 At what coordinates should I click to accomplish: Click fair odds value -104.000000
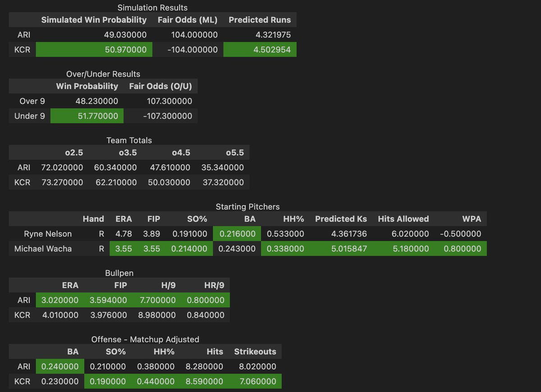coord(193,50)
